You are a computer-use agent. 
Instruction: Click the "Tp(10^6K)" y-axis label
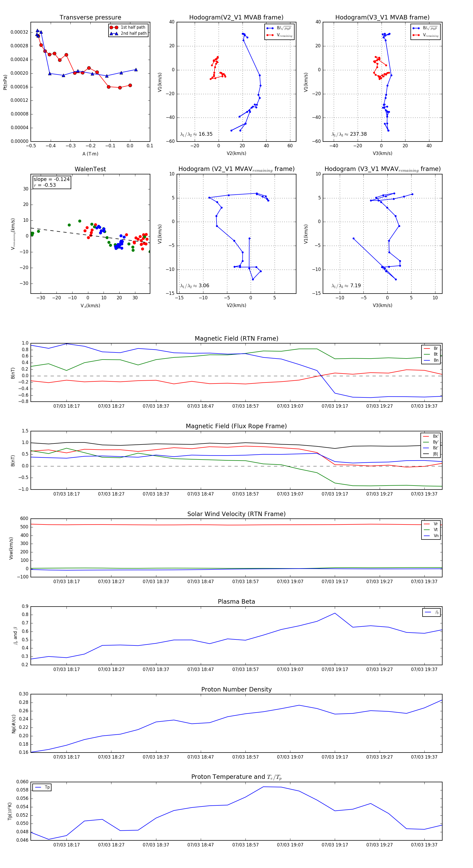point(10,811)
